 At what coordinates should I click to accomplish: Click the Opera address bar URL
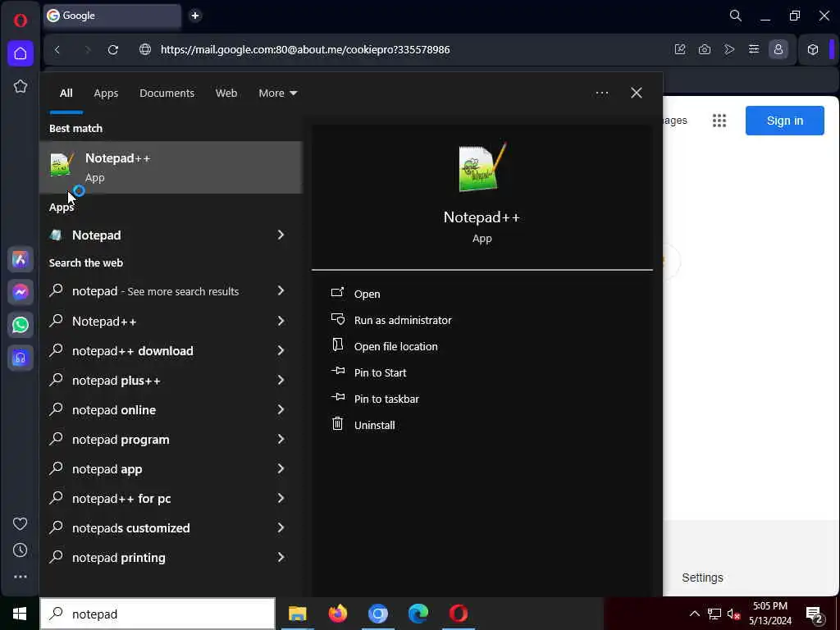[305, 50]
